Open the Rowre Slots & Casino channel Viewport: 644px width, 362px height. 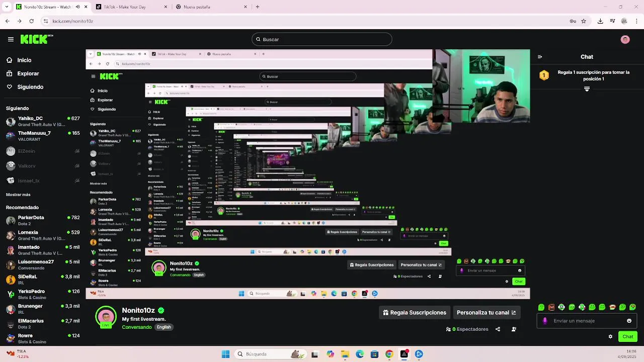(43, 338)
